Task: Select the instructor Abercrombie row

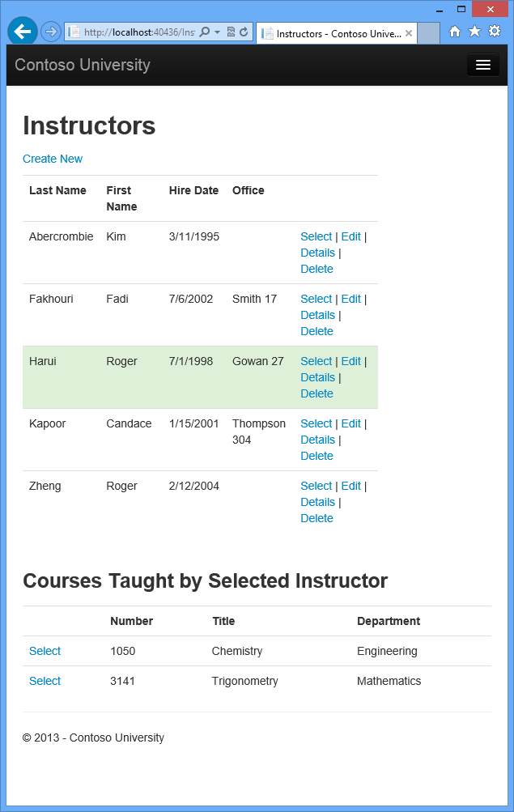Action: [x=316, y=236]
